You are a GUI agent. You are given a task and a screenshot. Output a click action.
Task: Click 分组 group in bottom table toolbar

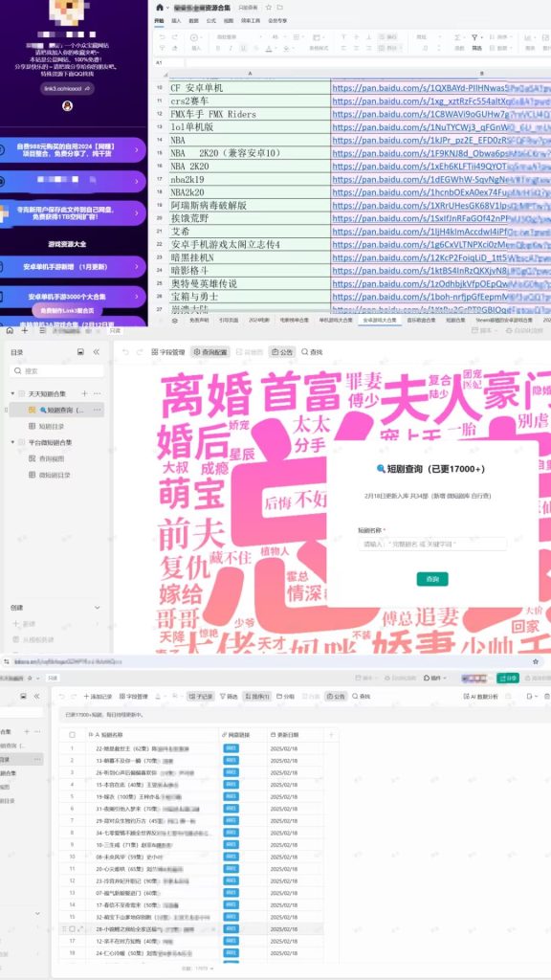(285, 696)
